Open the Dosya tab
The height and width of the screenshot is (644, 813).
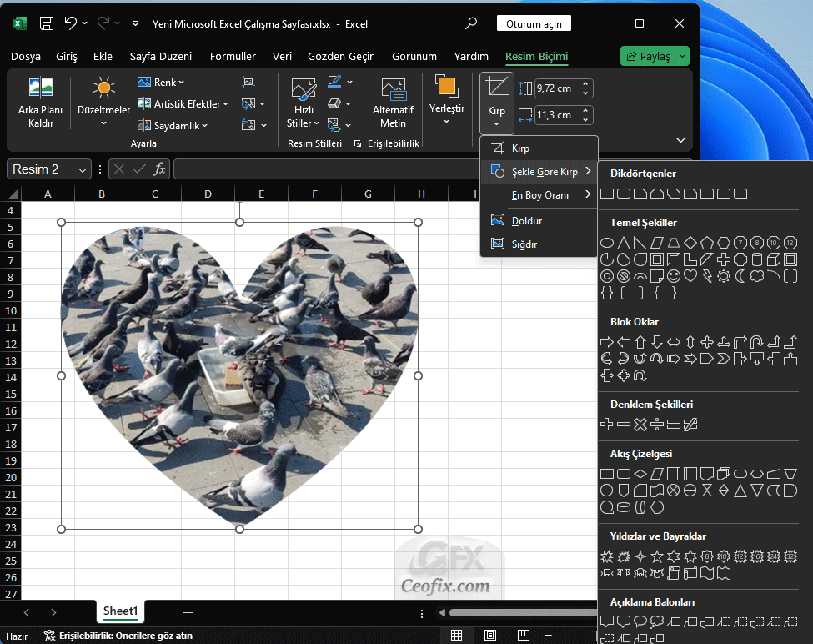pos(25,56)
